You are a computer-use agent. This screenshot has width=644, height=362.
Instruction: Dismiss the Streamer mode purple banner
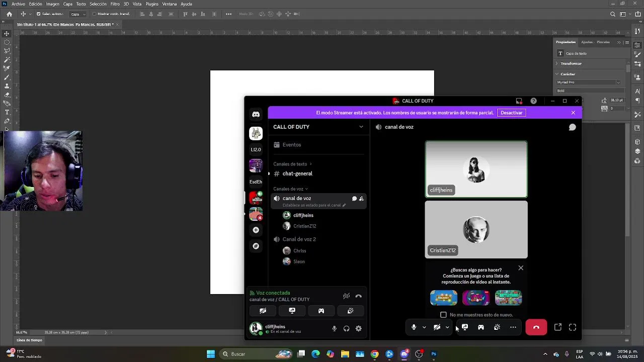573,113
